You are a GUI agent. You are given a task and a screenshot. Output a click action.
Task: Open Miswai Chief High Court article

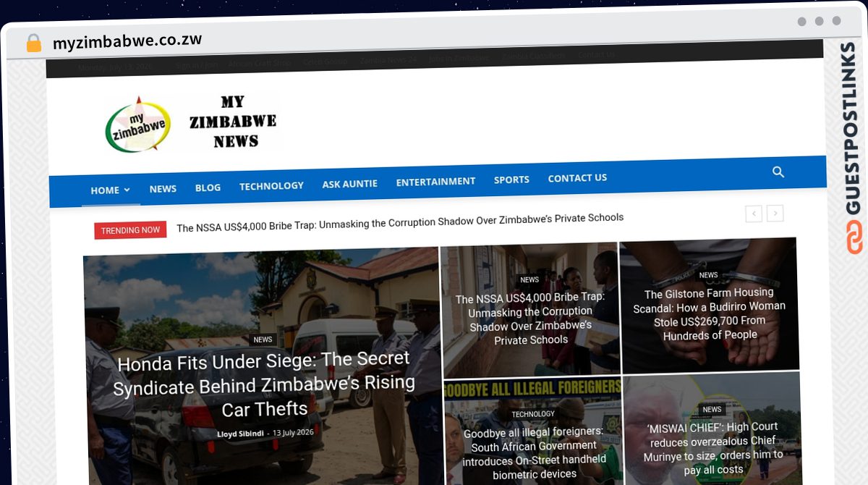(x=713, y=447)
